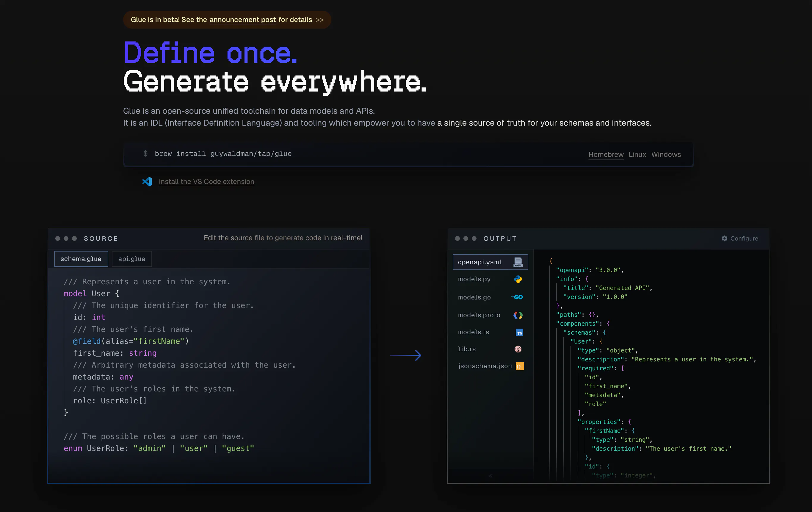
Task: Click the SOURCE panel title
Action: click(101, 239)
